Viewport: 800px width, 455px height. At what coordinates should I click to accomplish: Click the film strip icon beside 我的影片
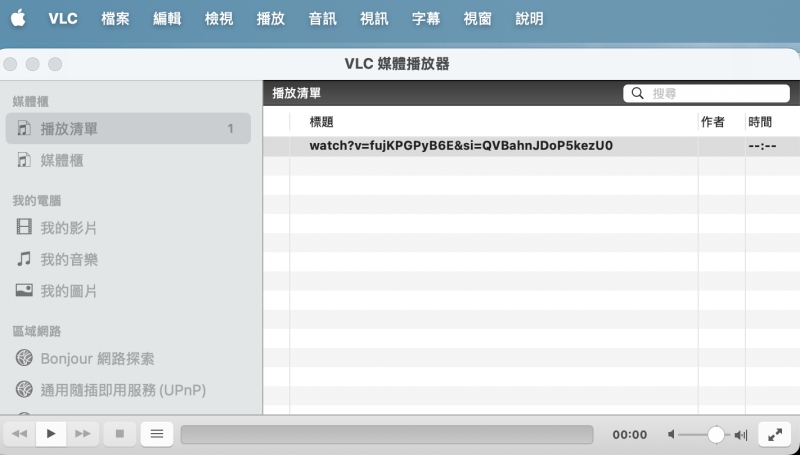tap(24, 226)
